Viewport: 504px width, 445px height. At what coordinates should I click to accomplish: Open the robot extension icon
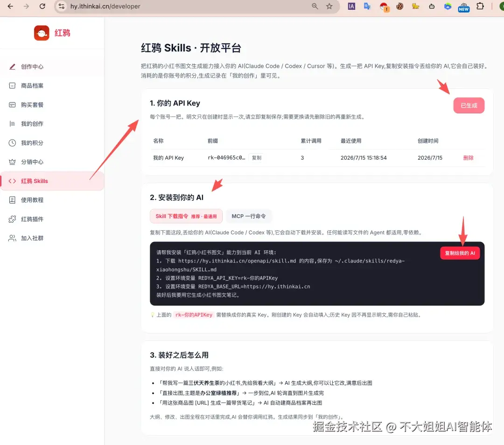point(432,6)
